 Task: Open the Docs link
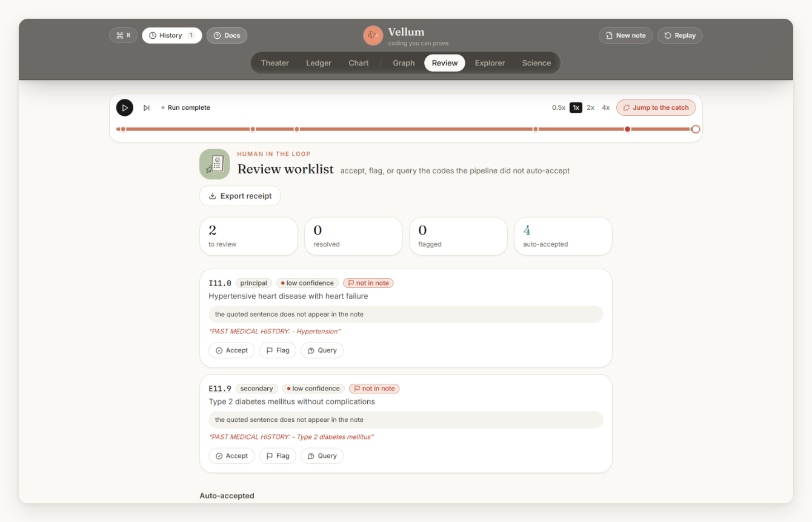(x=227, y=35)
